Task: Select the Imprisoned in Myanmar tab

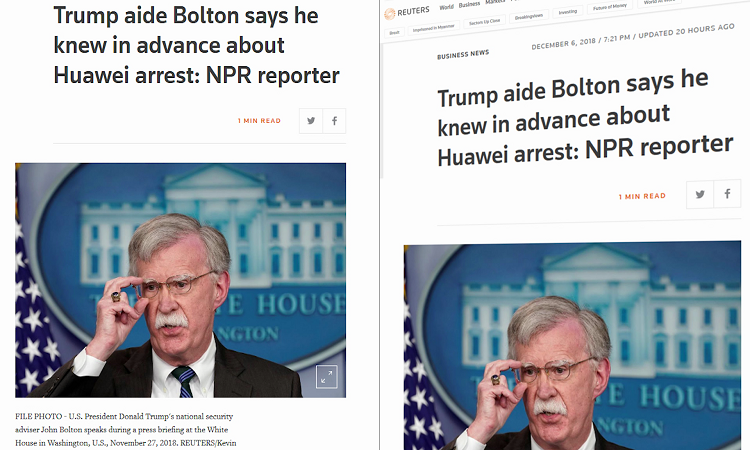Action: [433, 28]
